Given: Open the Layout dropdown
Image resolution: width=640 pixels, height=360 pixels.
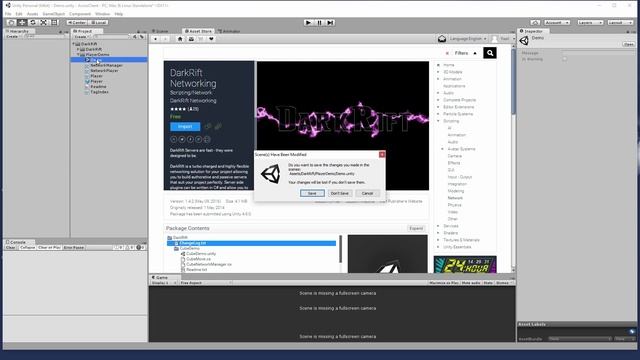Looking at the screenshot, I should (x=620, y=22).
